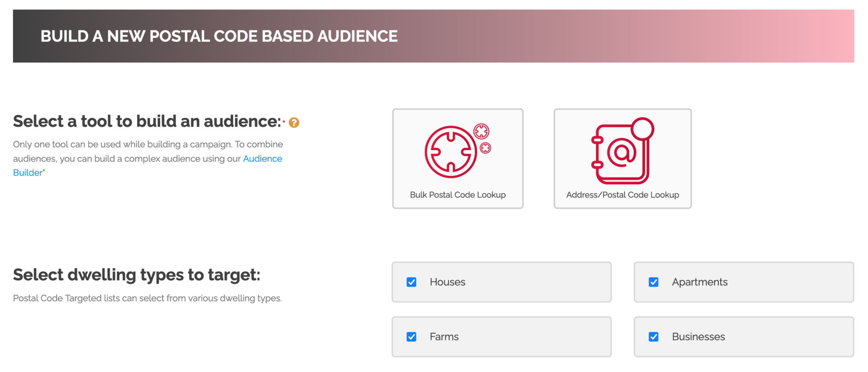Image resolution: width=868 pixels, height=372 pixels.
Task: Click the orange help question mark icon
Action: click(x=294, y=122)
